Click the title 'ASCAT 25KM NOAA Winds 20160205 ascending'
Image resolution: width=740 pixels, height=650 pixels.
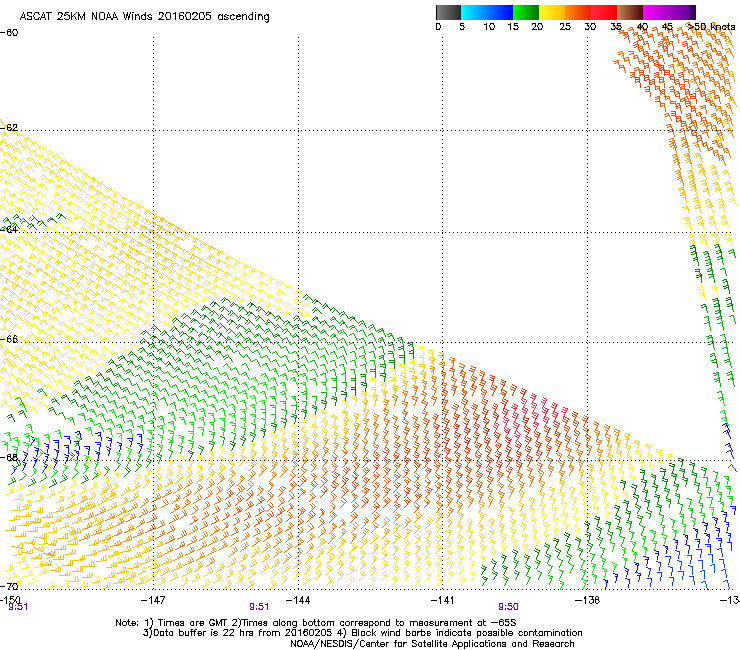144,17
